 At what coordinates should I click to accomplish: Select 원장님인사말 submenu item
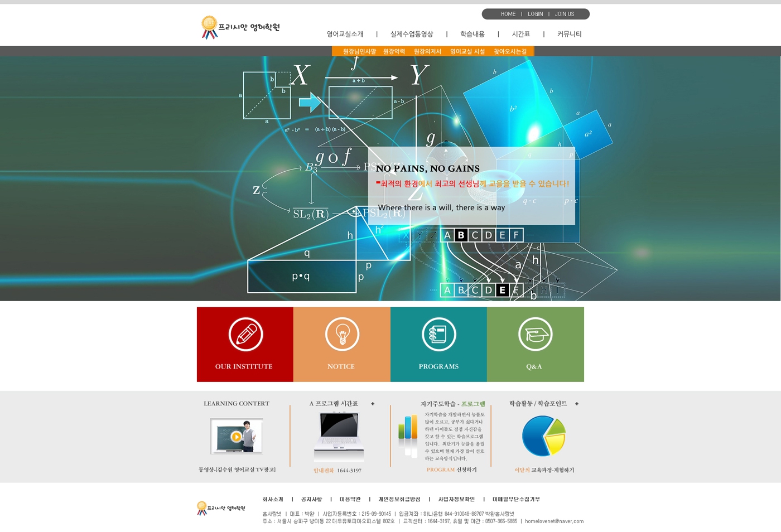[x=359, y=51]
